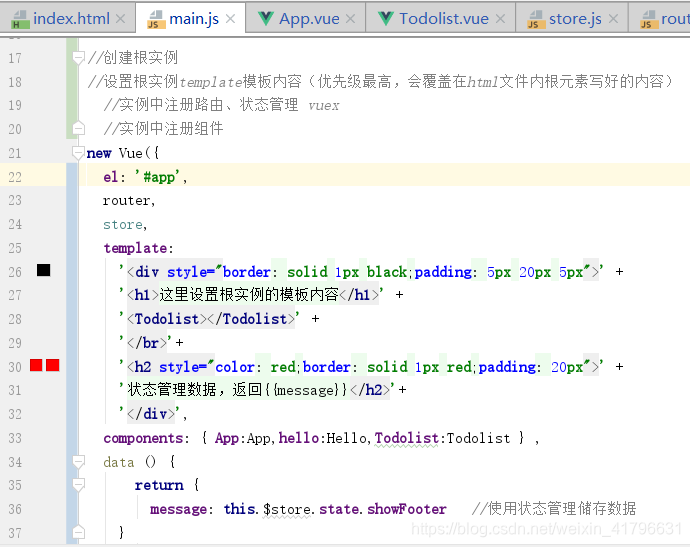Open the second red color swatch on line 30
The height and width of the screenshot is (547, 690).
[52, 365]
